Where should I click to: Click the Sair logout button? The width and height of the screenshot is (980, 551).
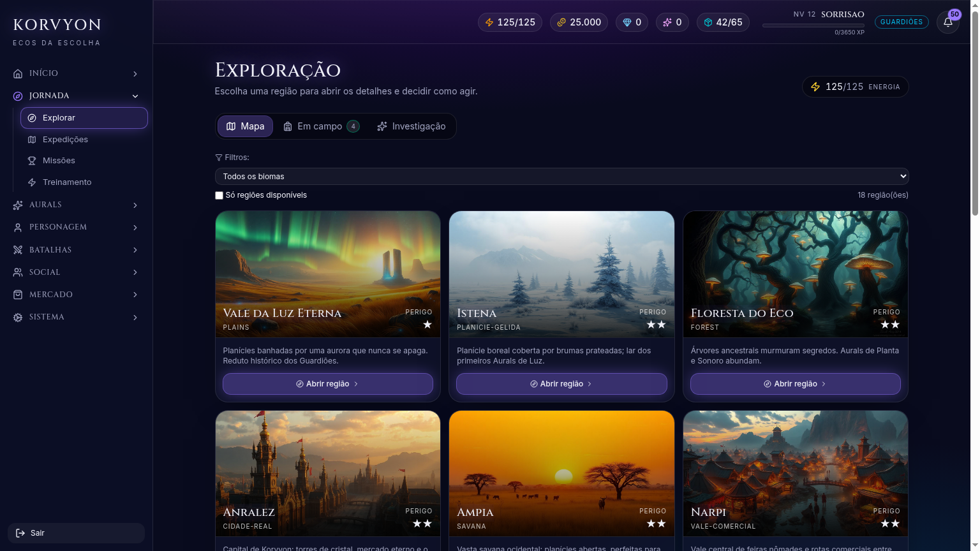(76, 533)
